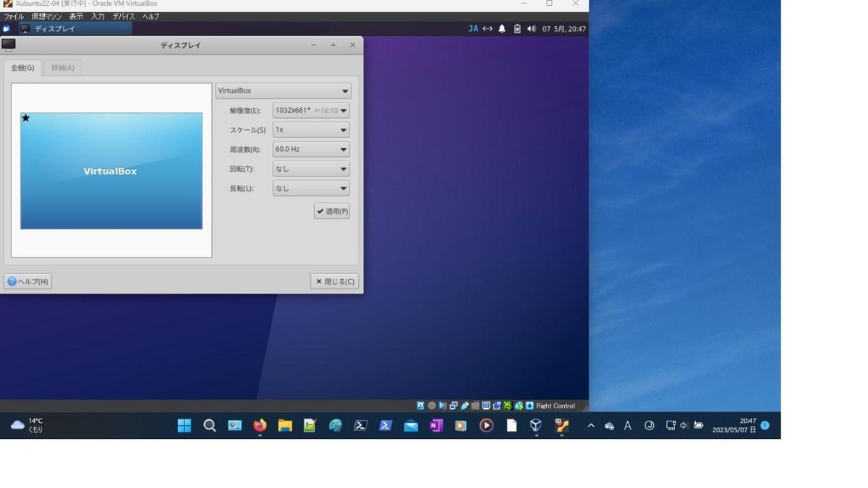
Task: Open Windows Start menu
Action: coord(184,426)
